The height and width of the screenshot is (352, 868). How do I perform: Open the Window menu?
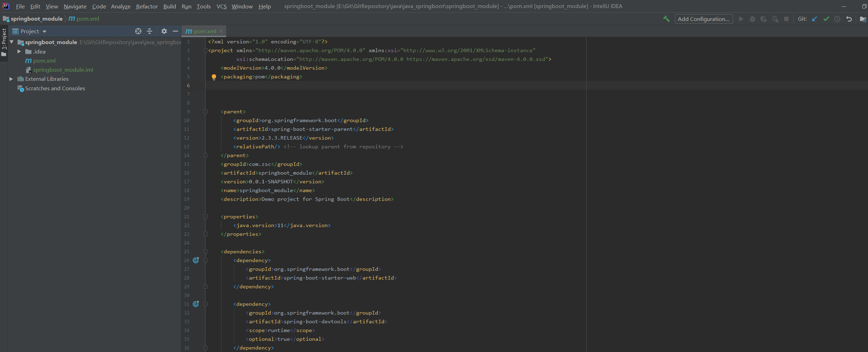coord(242,6)
